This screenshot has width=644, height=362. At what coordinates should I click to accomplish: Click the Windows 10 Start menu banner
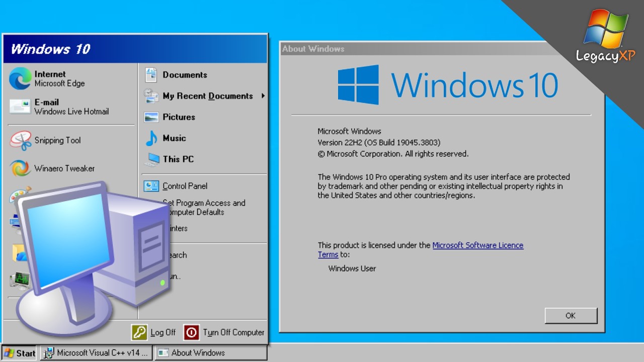click(x=135, y=49)
